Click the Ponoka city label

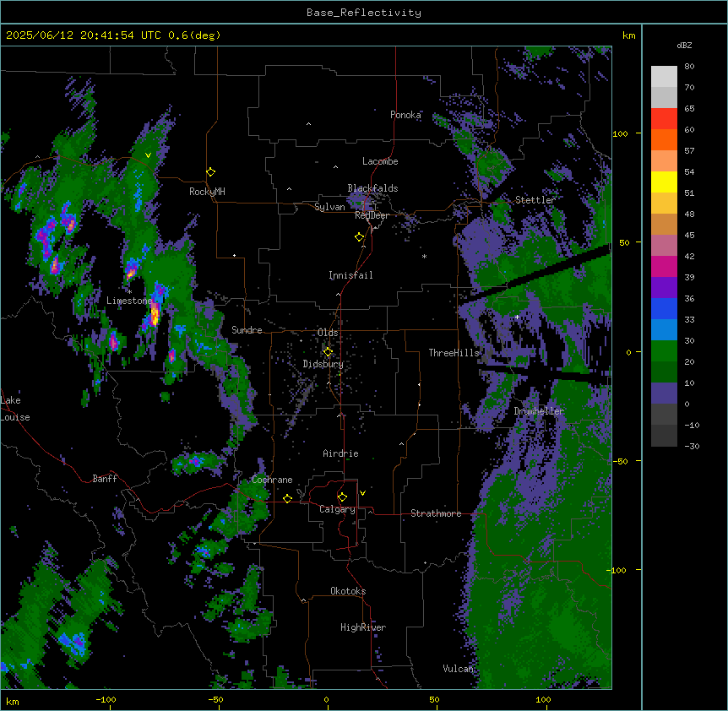pyautogui.click(x=405, y=115)
